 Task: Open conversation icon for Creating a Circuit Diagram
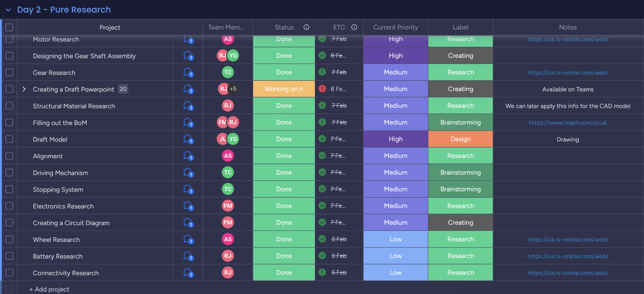coord(188,223)
